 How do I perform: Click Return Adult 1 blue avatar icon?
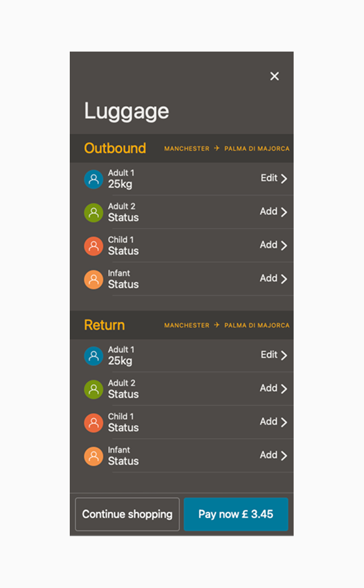[x=93, y=356]
